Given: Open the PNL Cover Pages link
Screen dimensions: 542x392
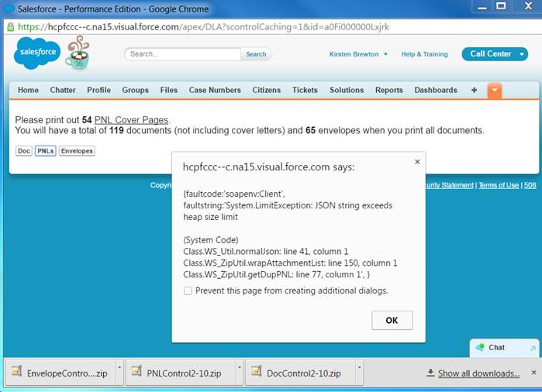Looking at the screenshot, I should tap(131, 120).
